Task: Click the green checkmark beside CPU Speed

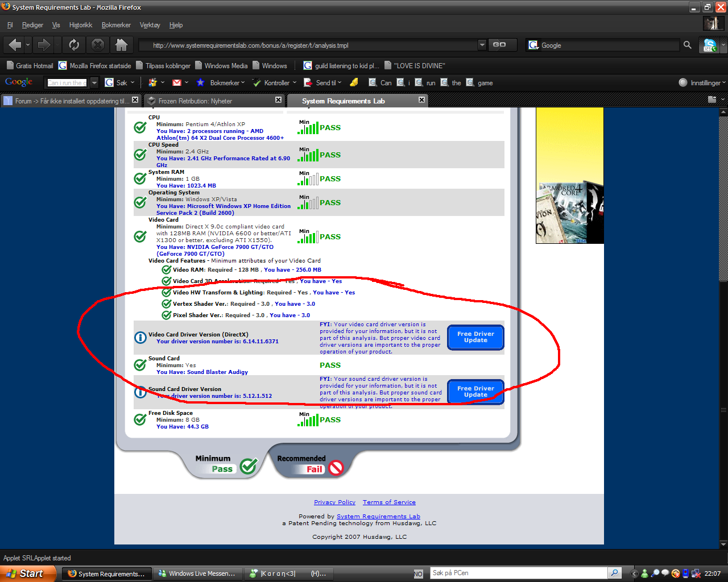Action: click(140, 155)
